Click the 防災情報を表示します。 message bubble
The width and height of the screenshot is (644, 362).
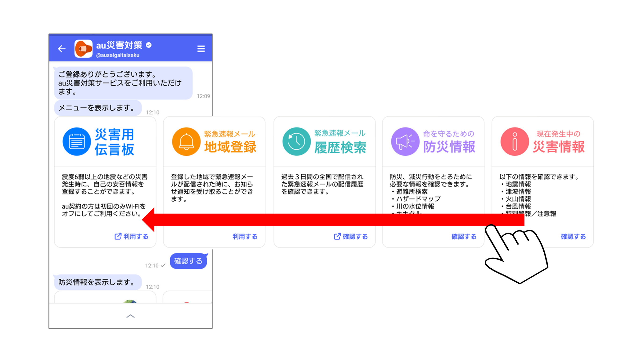pyautogui.click(x=98, y=282)
